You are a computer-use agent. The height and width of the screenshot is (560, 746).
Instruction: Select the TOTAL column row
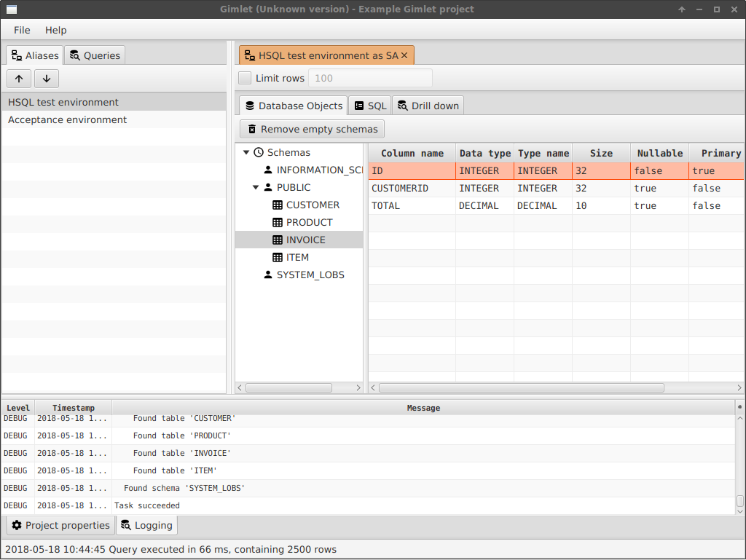tap(556, 206)
